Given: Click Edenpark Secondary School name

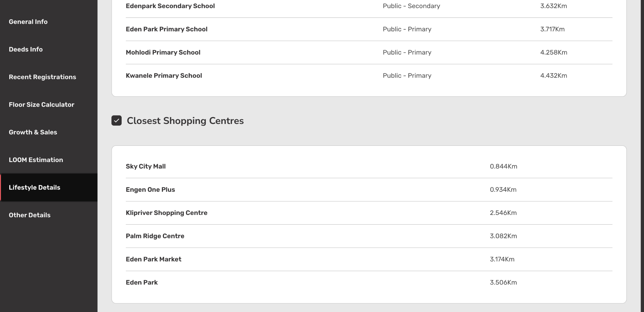Looking at the screenshot, I should point(170,6).
